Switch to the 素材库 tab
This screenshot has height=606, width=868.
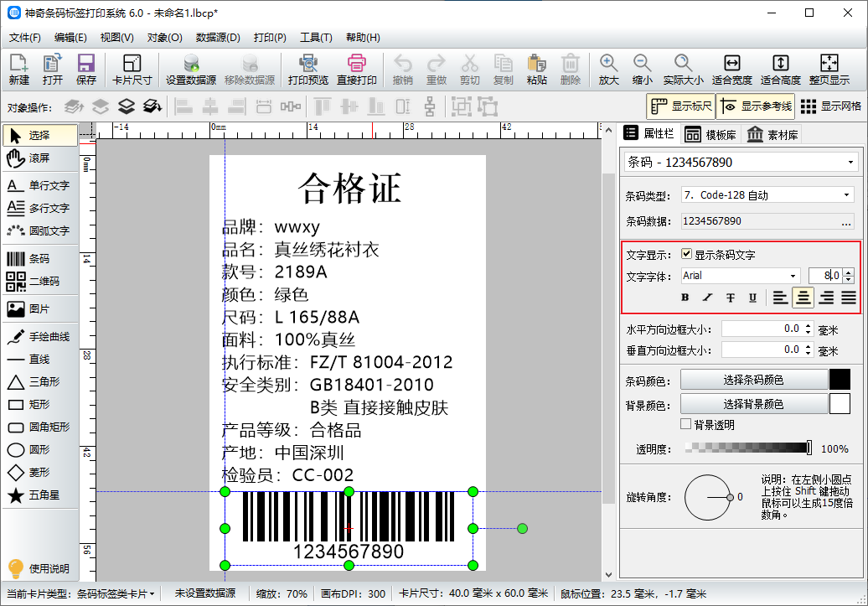click(x=772, y=135)
